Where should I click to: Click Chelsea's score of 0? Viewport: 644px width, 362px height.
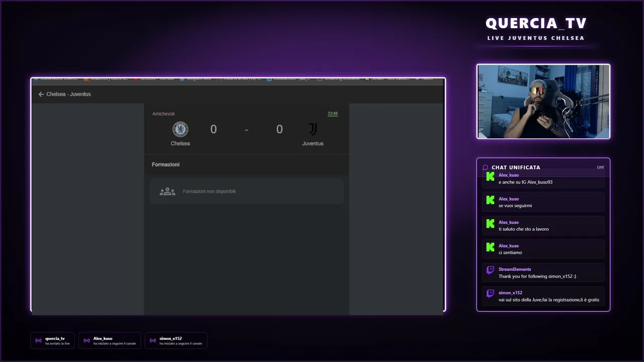click(x=213, y=129)
